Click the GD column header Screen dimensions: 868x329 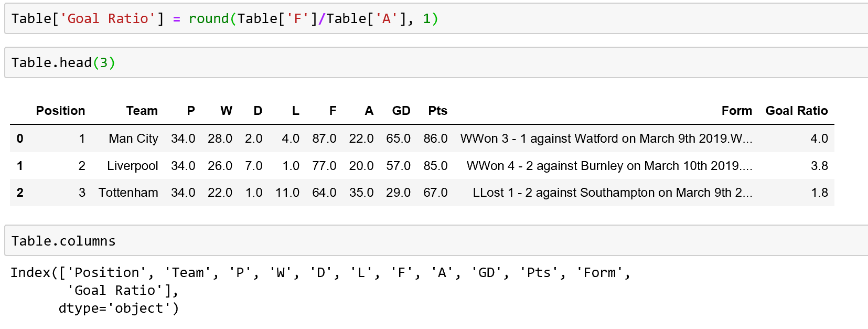click(401, 111)
